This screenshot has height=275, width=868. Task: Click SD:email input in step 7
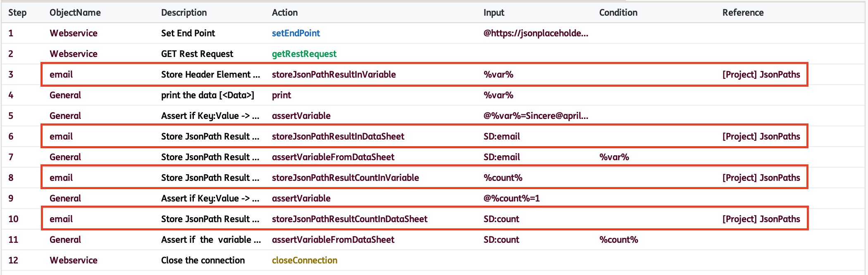(502, 157)
